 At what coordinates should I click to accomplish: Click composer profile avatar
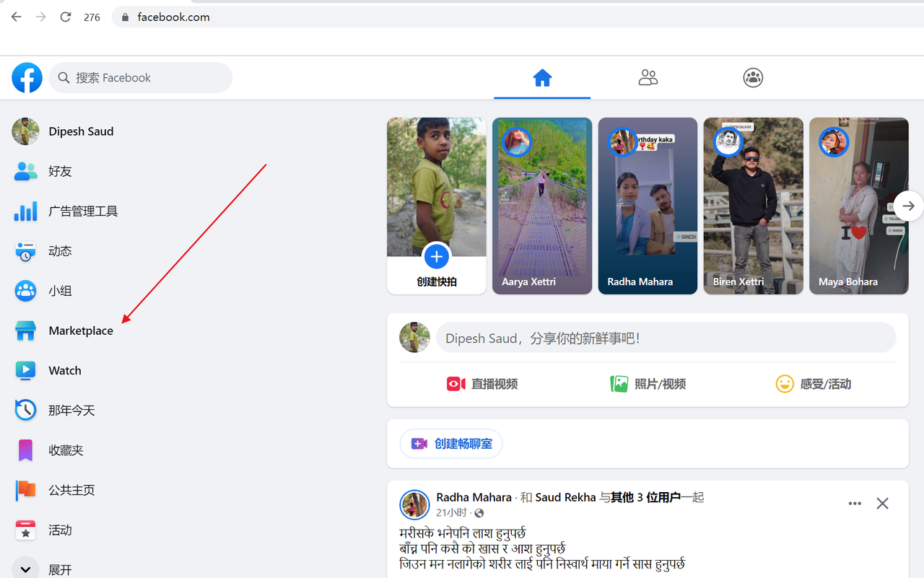(x=414, y=338)
